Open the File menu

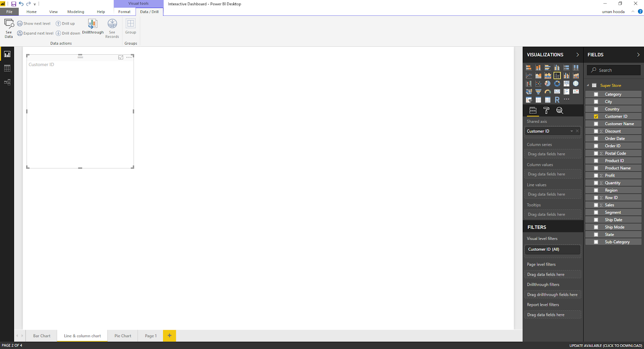9,12
